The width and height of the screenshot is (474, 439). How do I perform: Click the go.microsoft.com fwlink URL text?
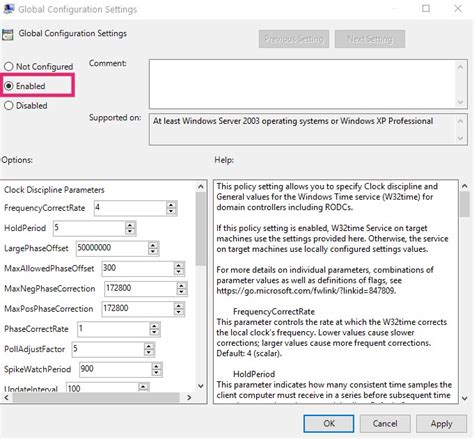coord(306,291)
